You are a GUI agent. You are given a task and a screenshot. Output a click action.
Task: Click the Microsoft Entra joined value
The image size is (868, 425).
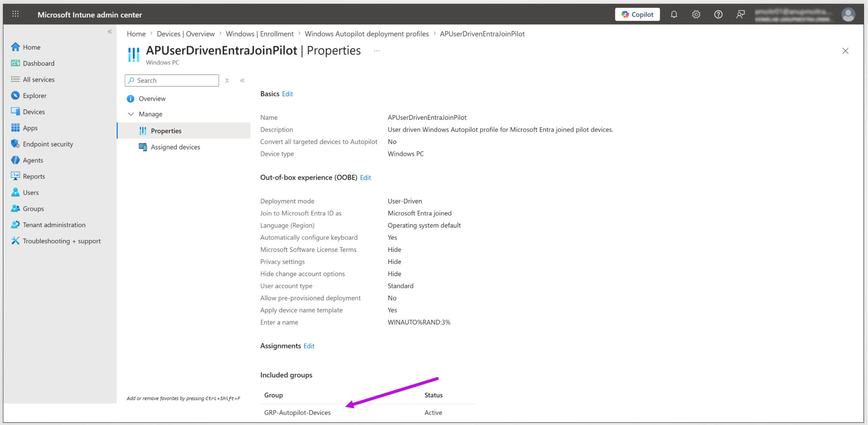[x=419, y=213]
